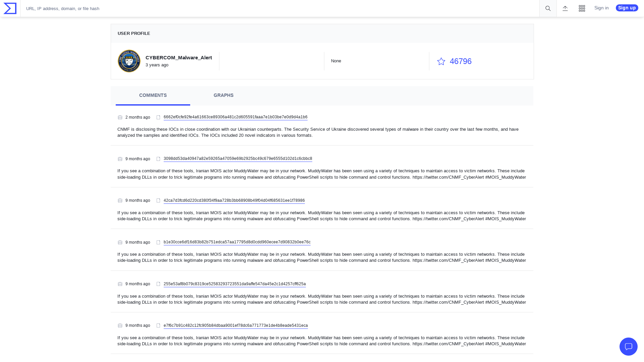Click the reputation star icon
644x362 pixels.
click(441, 61)
